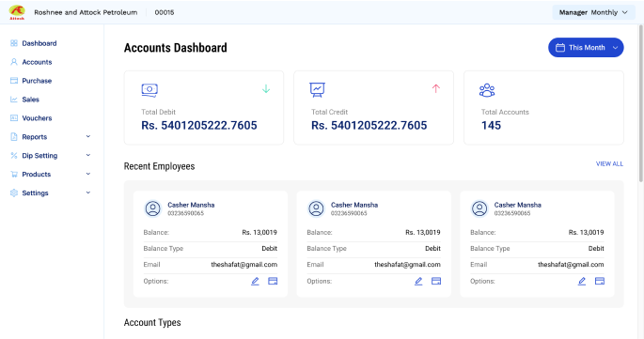Go to Dashboard in sidebar
Screen dimensions: 644x339
pos(39,43)
